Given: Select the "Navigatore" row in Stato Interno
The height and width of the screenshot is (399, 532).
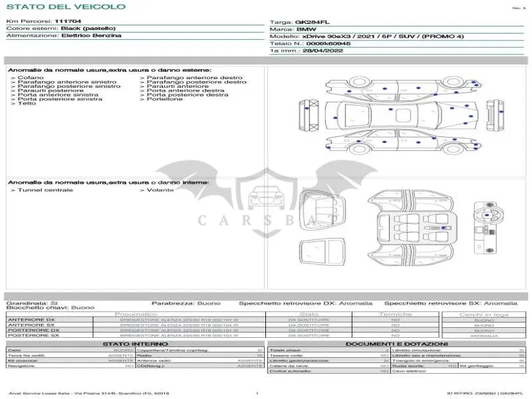Looking at the screenshot, I should click(70, 366).
